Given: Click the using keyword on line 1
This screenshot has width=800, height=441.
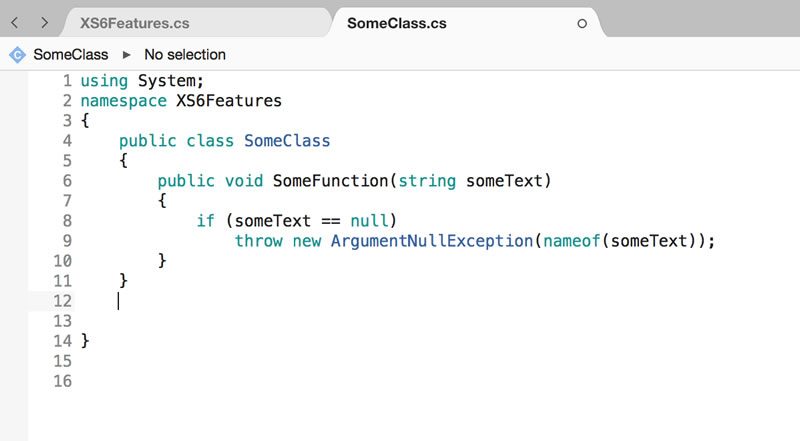Looking at the screenshot, I should click(x=104, y=81).
